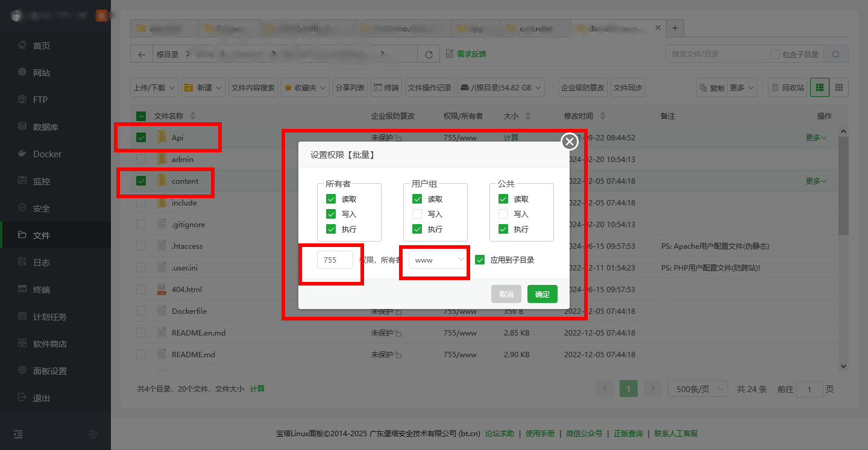Click lock icon on README.md row

click(x=398, y=355)
